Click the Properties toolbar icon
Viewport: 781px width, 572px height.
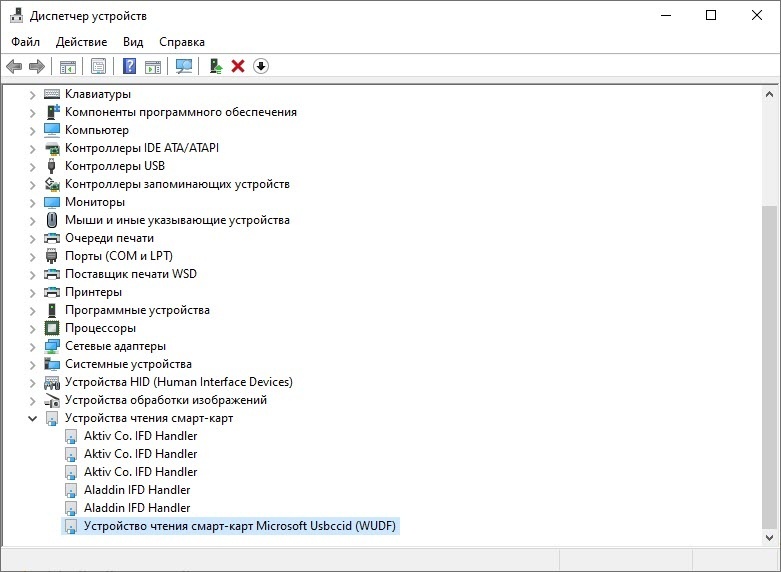pos(98,66)
